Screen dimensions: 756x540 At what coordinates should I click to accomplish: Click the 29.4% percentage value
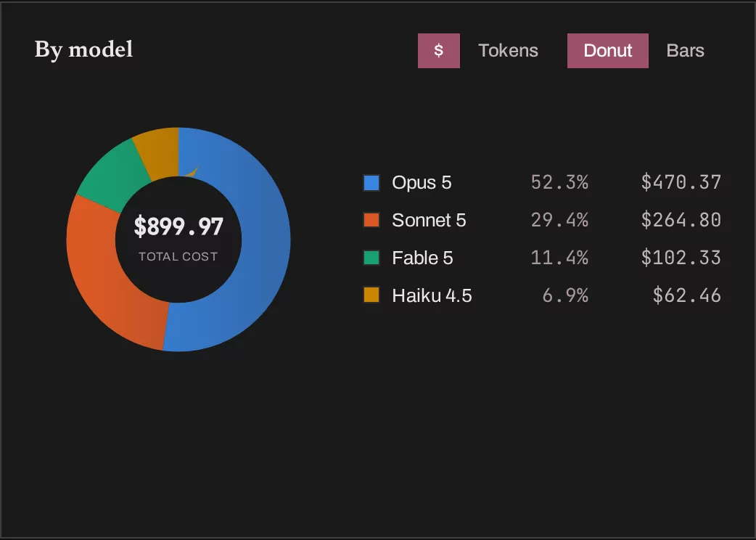(x=559, y=220)
